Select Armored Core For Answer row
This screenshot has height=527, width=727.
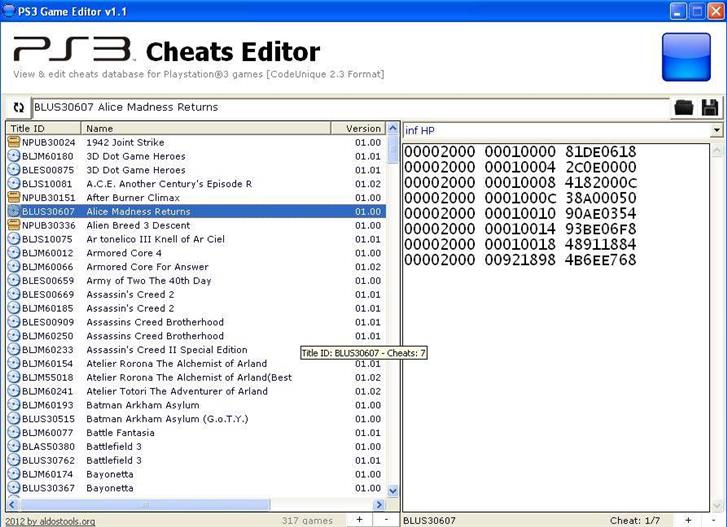(196, 267)
